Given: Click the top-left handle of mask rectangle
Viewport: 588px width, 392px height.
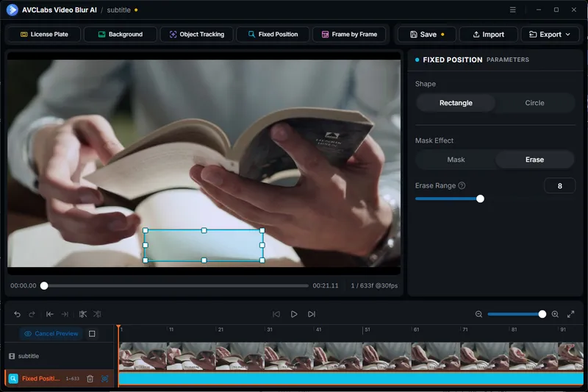Looking at the screenshot, I should pyautogui.click(x=146, y=230).
